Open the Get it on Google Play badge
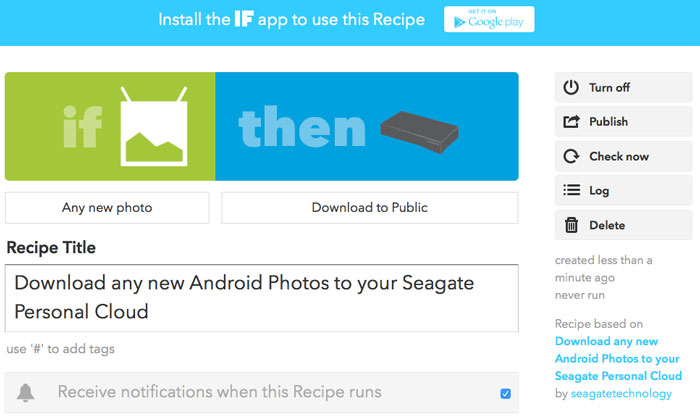The image size is (700, 418). click(x=489, y=19)
